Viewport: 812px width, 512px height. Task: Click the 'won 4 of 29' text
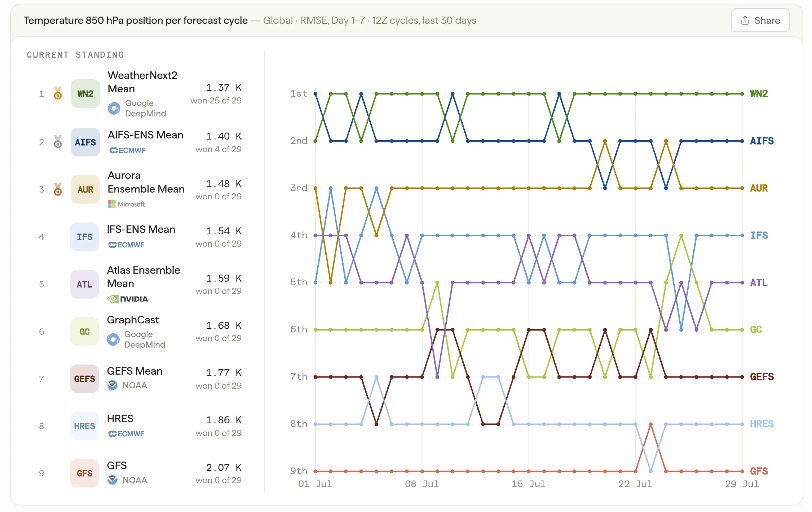(x=219, y=149)
